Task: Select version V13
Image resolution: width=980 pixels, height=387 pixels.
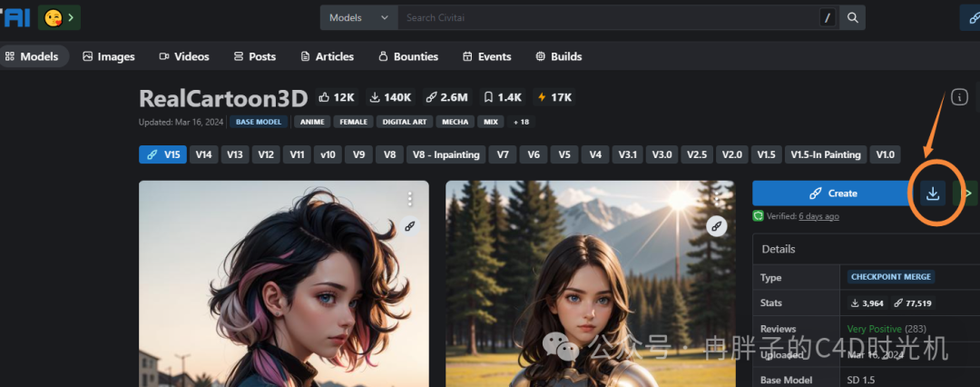Action: click(x=235, y=154)
